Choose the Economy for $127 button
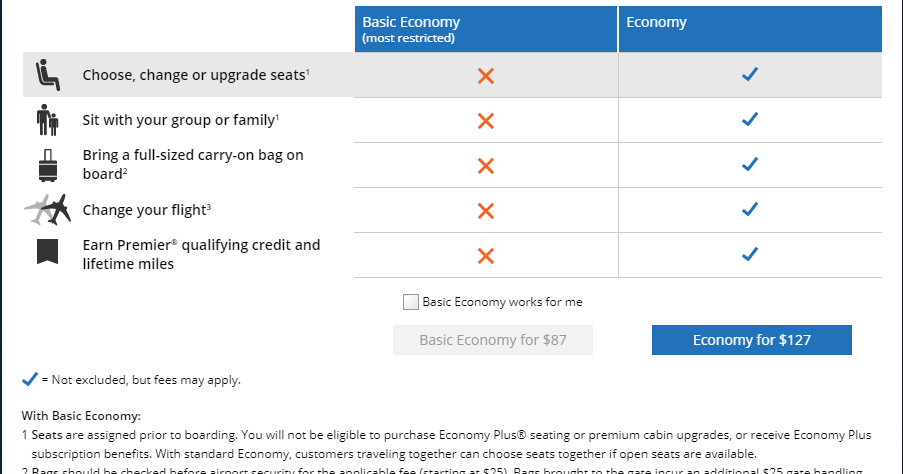The image size is (903, 474). coord(752,340)
